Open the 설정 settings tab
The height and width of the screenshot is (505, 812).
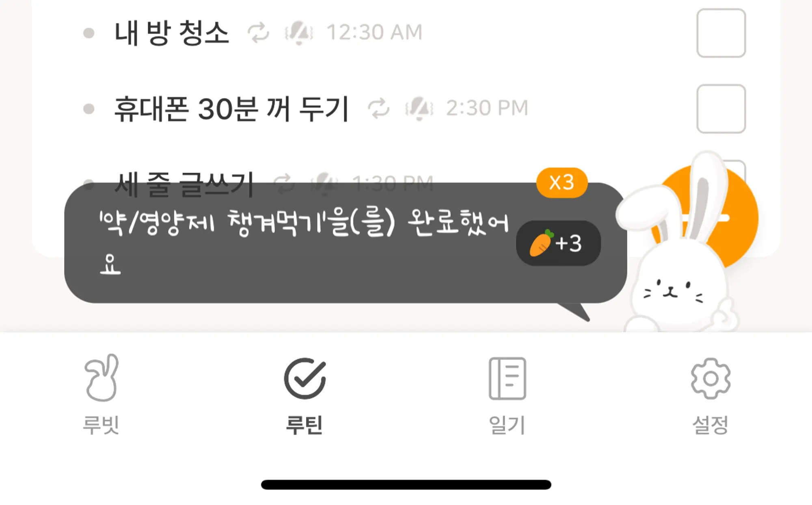pos(710,395)
